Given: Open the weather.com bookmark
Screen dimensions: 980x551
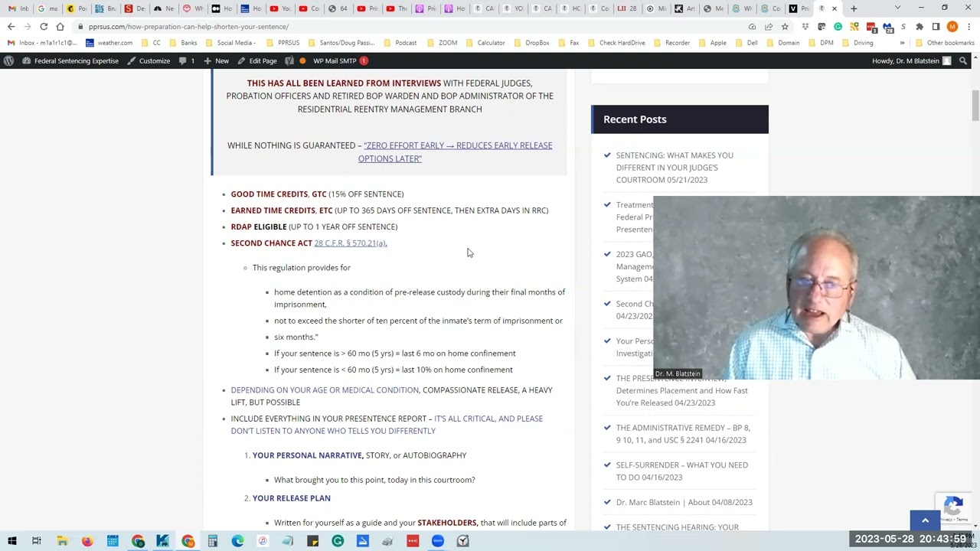Looking at the screenshot, I should tap(109, 43).
